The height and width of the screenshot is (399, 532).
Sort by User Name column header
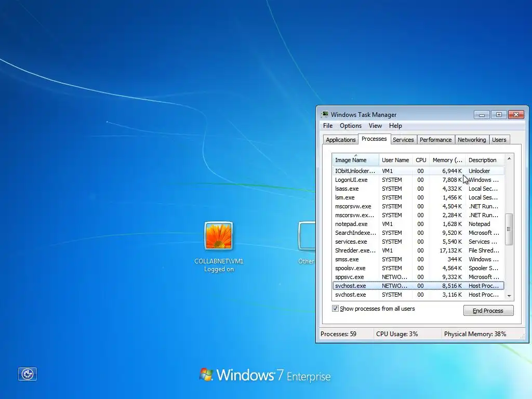(x=395, y=160)
